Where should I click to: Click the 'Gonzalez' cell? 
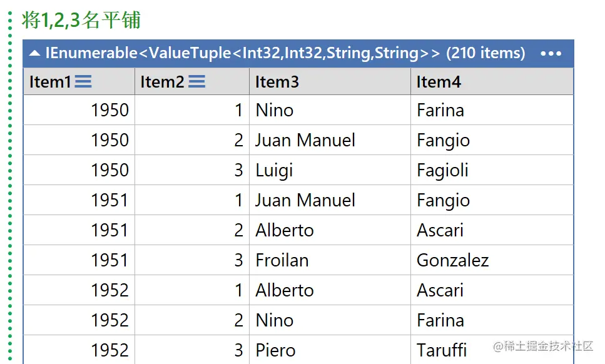pyautogui.click(x=492, y=260)
